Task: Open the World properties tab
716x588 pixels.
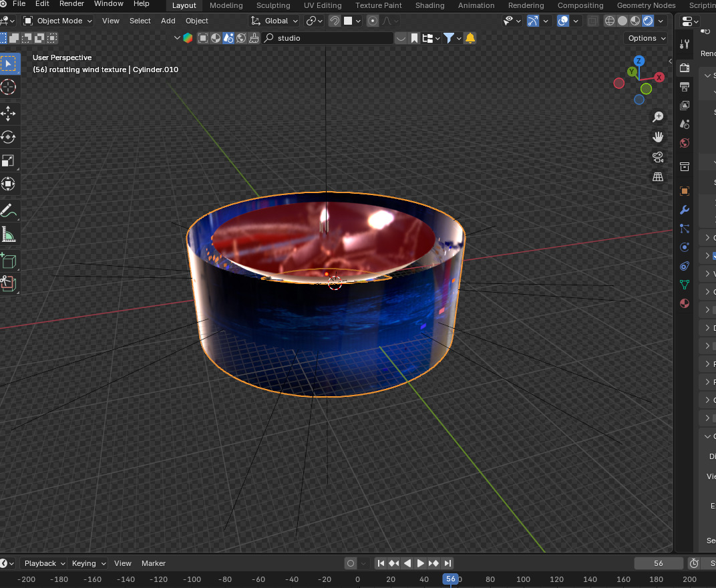Action: (685, 143)
